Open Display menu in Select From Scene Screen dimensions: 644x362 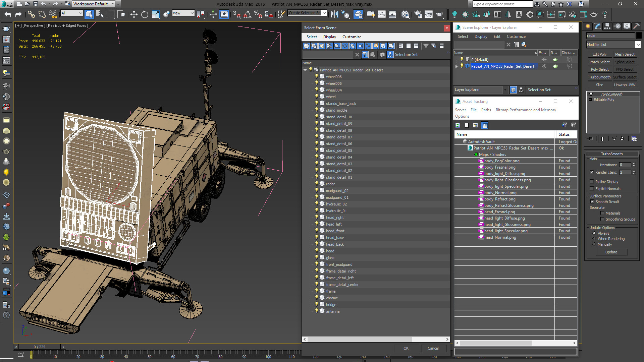tap(329, 37)
